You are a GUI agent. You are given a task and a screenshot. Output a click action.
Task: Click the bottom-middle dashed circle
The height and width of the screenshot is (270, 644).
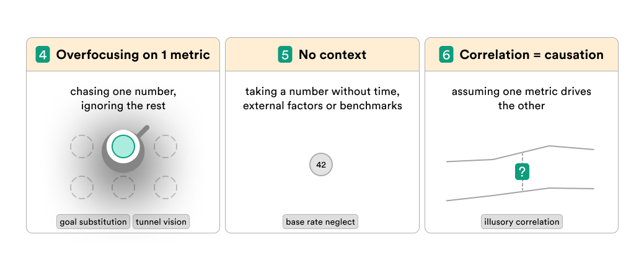pyautogui.click(x=123, y=187)
